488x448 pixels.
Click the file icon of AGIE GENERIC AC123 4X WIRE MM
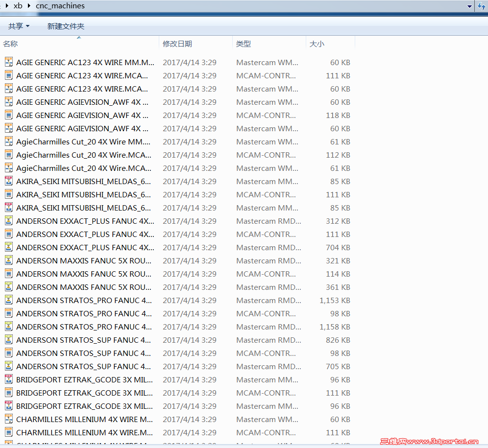9,62
